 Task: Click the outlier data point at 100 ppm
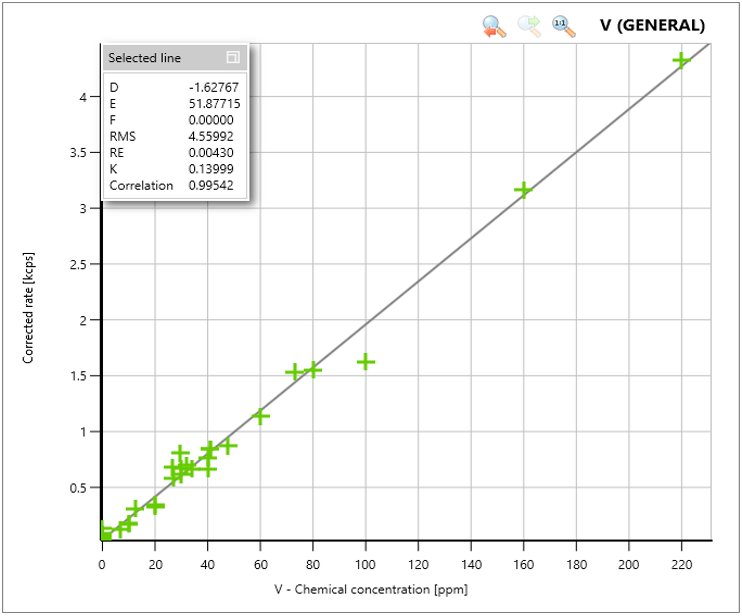coord(366,361)
